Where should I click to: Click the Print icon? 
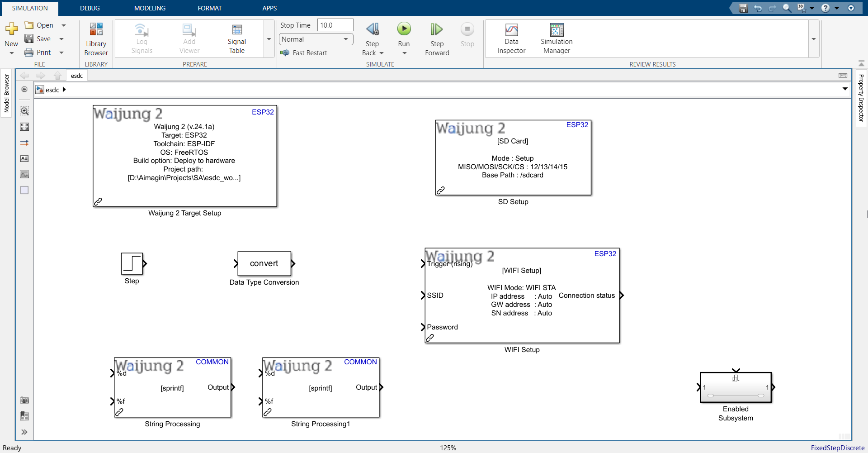[x=29, y=52]
